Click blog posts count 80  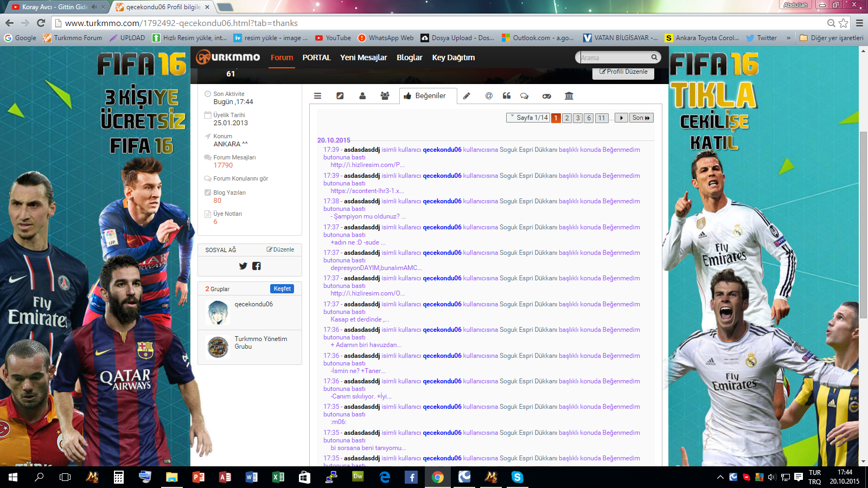(x=218, y=201)
